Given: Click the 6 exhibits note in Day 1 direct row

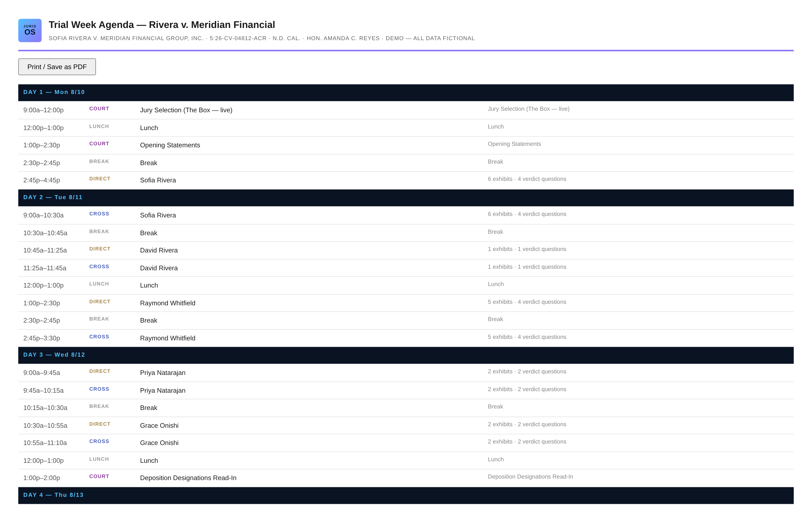Looking at the screenshot, I should (527, 179).
